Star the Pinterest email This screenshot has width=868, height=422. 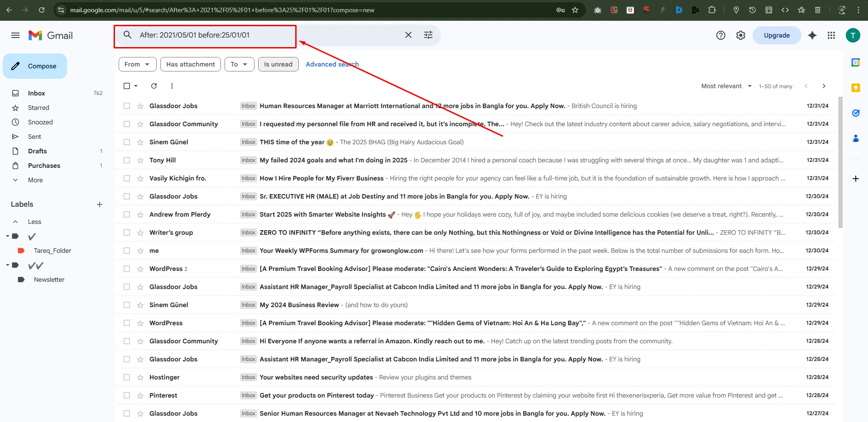pyautogui.click(x=140, y=395)
